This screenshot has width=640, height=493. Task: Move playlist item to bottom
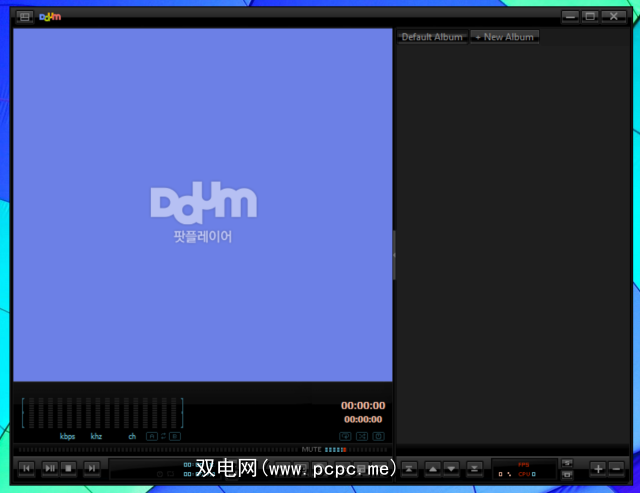pyautogui.click(x=474, y=469)
